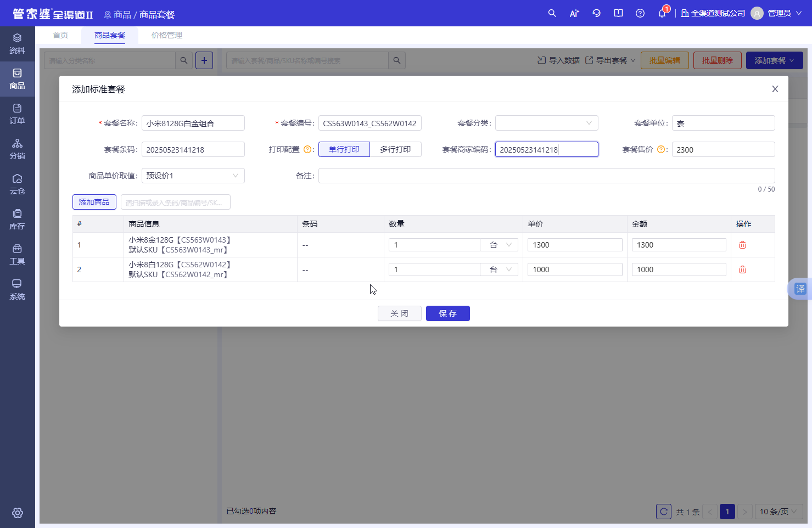Image resolution: width=812 pixels, height=528 pixels.
Task: Open the 资料 sidebar section
Action: pos(18,44)
